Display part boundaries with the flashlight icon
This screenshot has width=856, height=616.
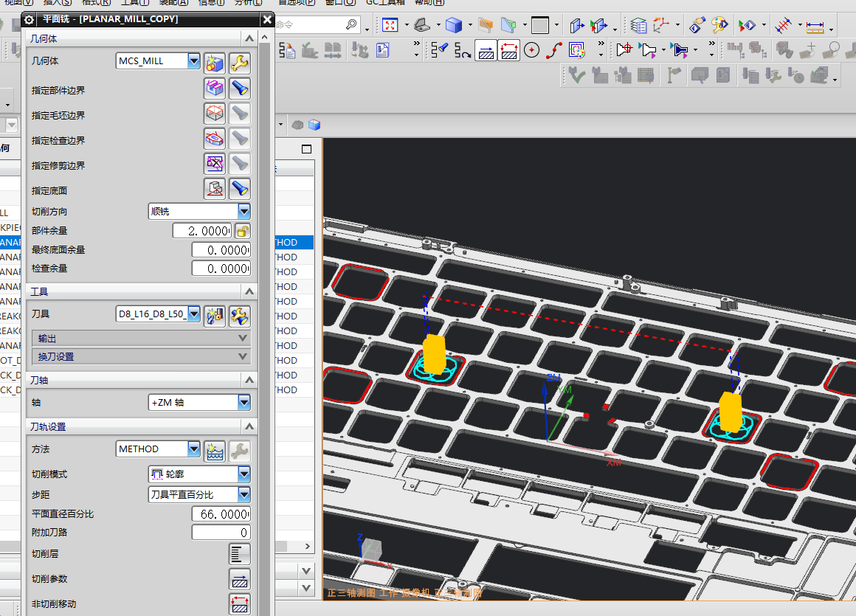tap(240, 89)
